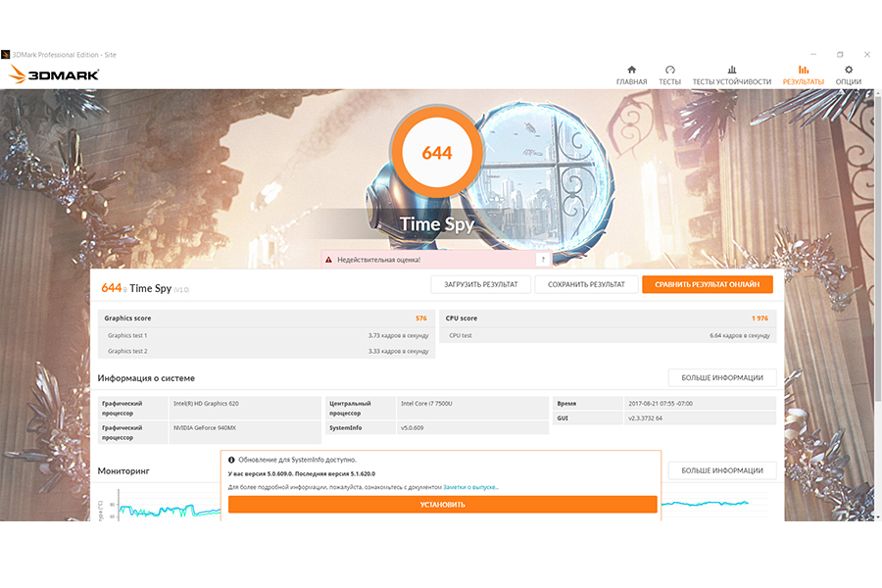Click the SystemInfo version v5.0.609 cell
Image resolution: width=882 pixels, height=588 pixels.
(472, 428)
